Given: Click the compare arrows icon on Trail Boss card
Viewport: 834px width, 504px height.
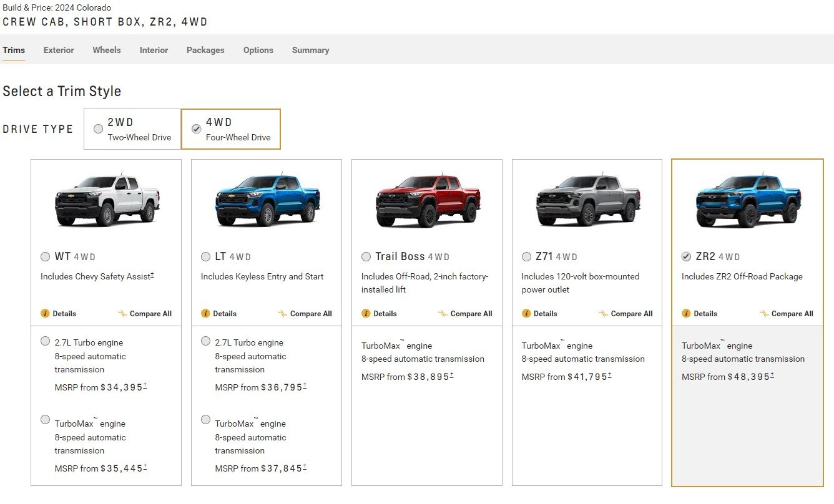Looking at the screenshot, I should point(443,314).
